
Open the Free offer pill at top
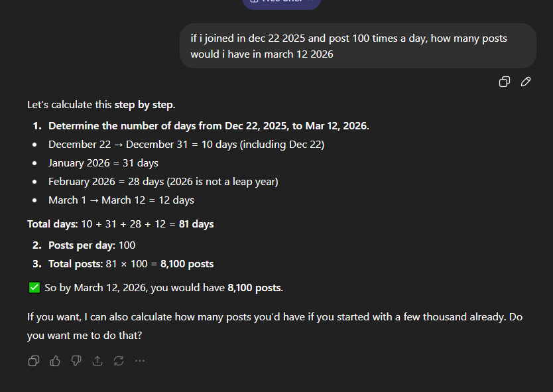point(281,3)
